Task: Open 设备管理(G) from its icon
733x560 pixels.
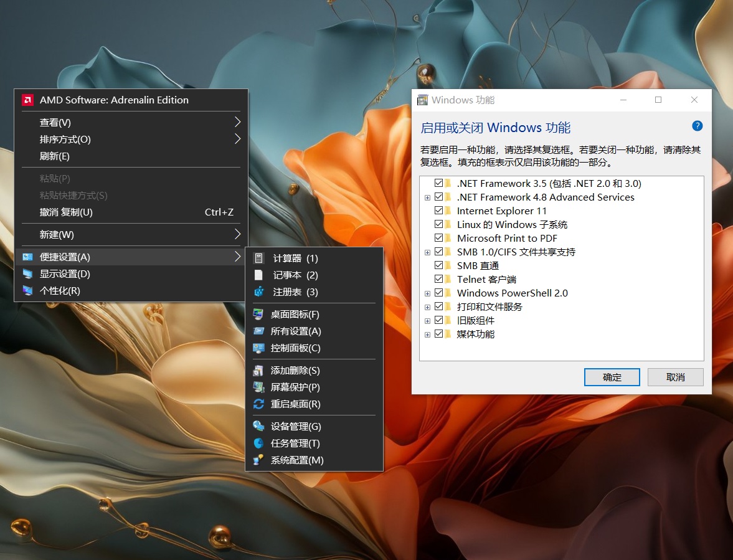Action: coord(258,426)
